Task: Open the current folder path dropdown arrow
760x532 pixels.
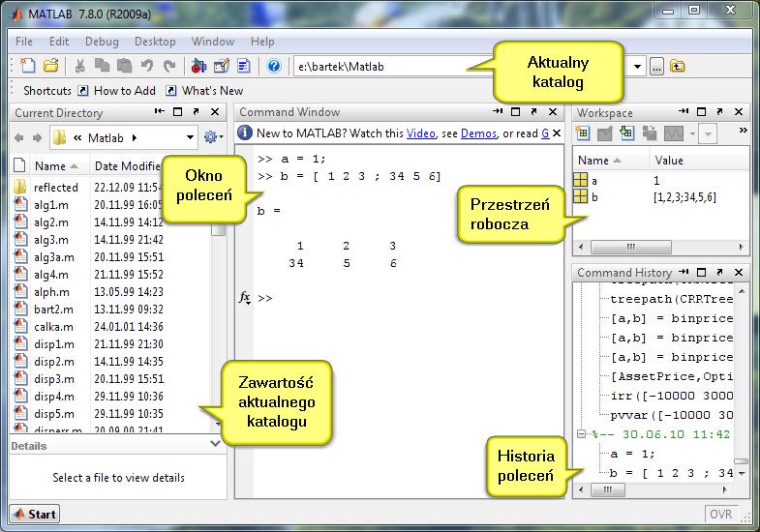Action: point(638,67)
